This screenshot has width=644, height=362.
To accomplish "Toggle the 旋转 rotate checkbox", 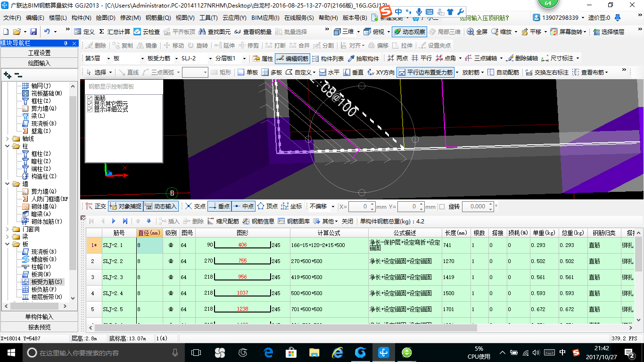I will 442,206.
